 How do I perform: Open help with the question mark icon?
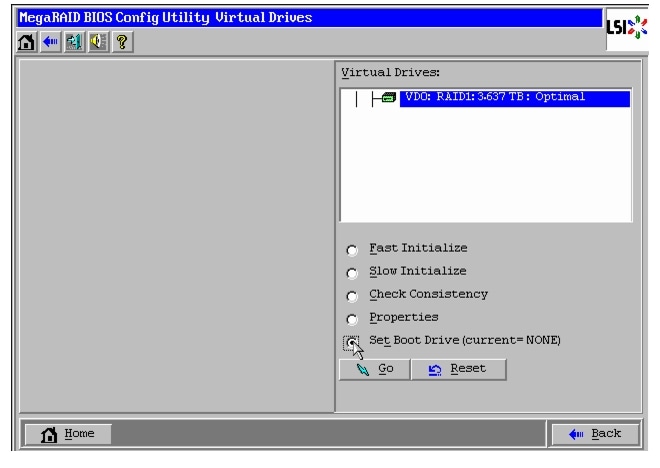tap(122, 42)
